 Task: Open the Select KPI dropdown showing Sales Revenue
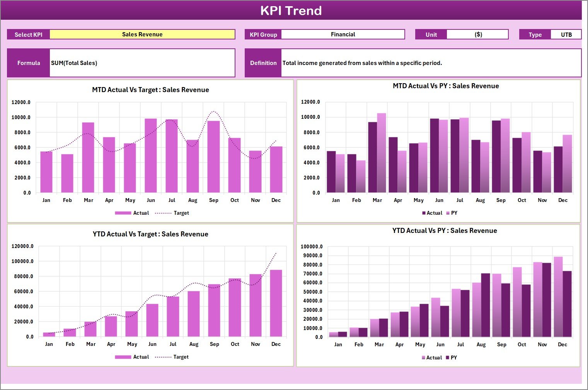pyautogui.click(x=142, y=34)
